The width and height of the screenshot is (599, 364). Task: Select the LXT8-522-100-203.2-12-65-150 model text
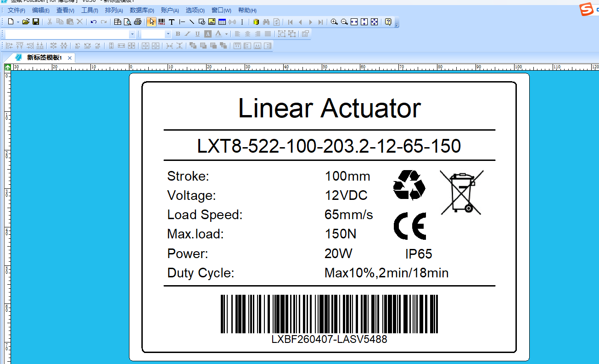[329, 146]
